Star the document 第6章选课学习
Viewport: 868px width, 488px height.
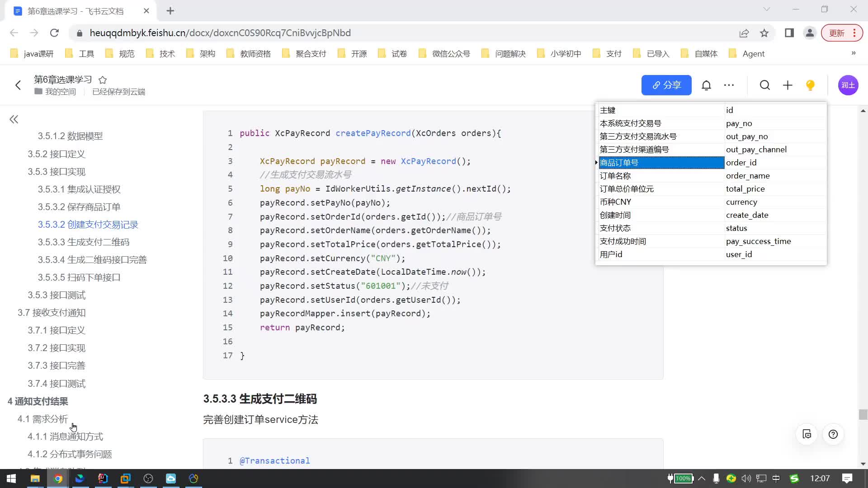point(103,80)
